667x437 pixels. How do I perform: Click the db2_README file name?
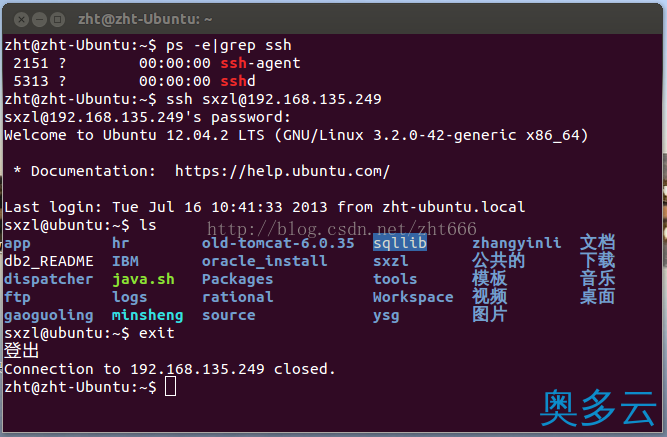tap(49, 261)
